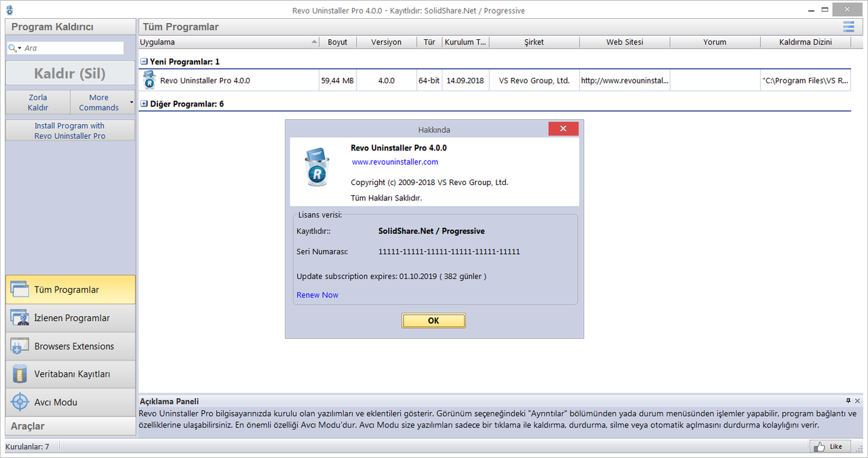Screen dimensions: 868x458
Task: Sort by the Tür column header
Action: pyautogui.click(x=429, y=42)
